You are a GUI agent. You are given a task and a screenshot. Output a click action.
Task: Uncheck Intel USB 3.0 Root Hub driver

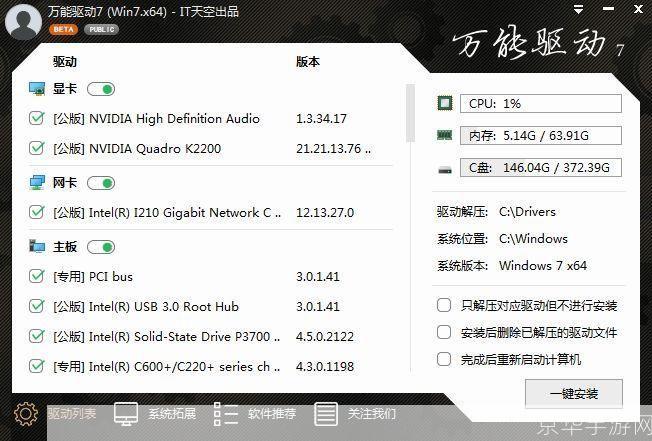pos(37,306)
